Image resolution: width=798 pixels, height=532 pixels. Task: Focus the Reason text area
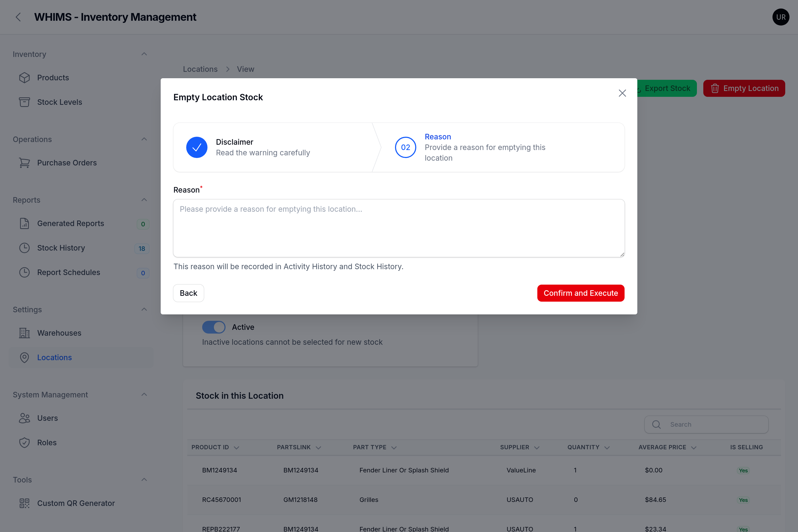coord(399,228)
